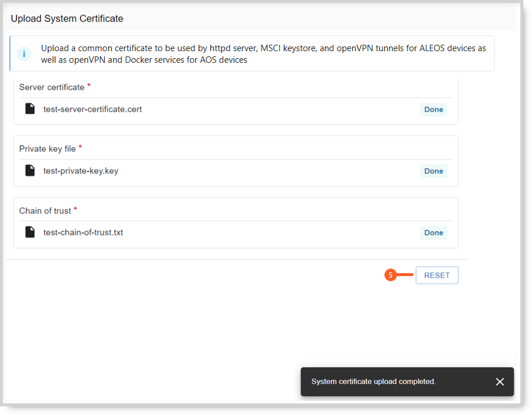This screenshot has width=532, height=415.
Task: Click red asterisk next to Chain of trust
Action: [76, 209]
